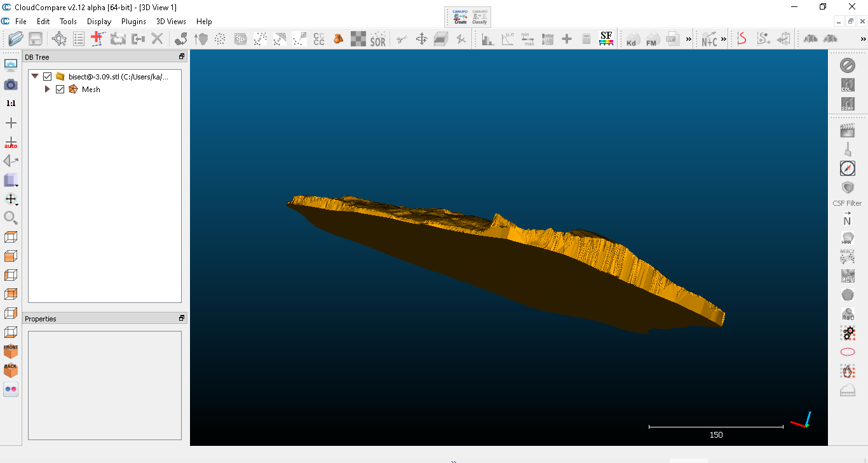
Task: Click the magnifier zoom icon
Action: coord(11,218)
